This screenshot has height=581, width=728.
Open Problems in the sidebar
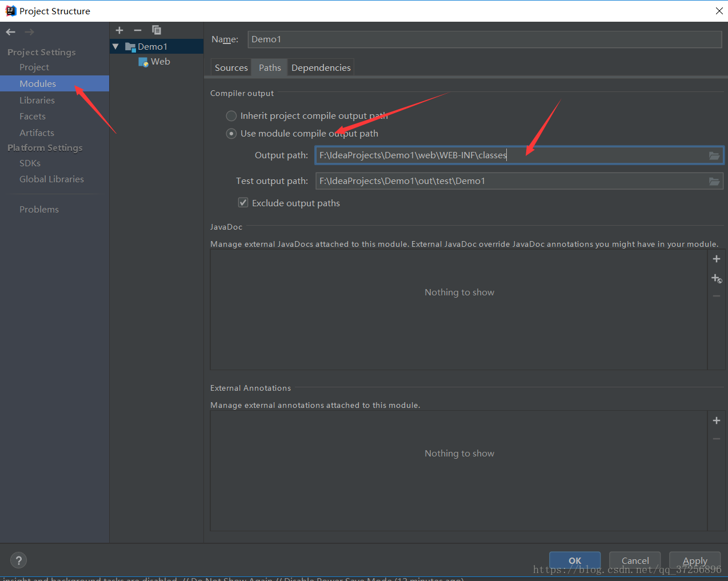39,210
